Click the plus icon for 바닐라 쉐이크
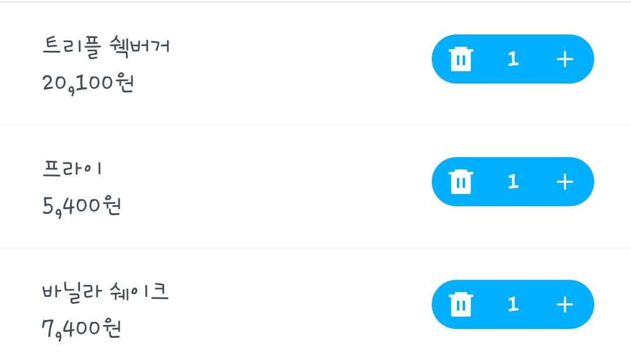Screen dimensions: 631x364 click(564, 304)
